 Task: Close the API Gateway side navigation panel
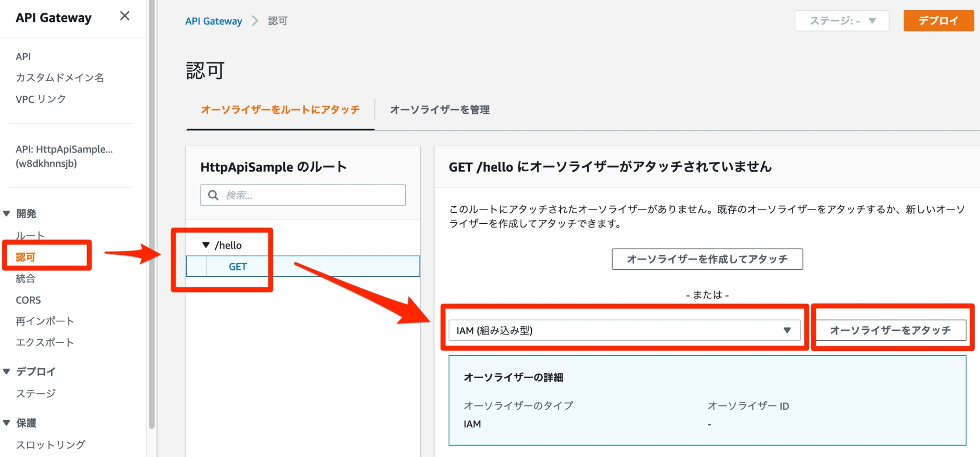[124, 16]
